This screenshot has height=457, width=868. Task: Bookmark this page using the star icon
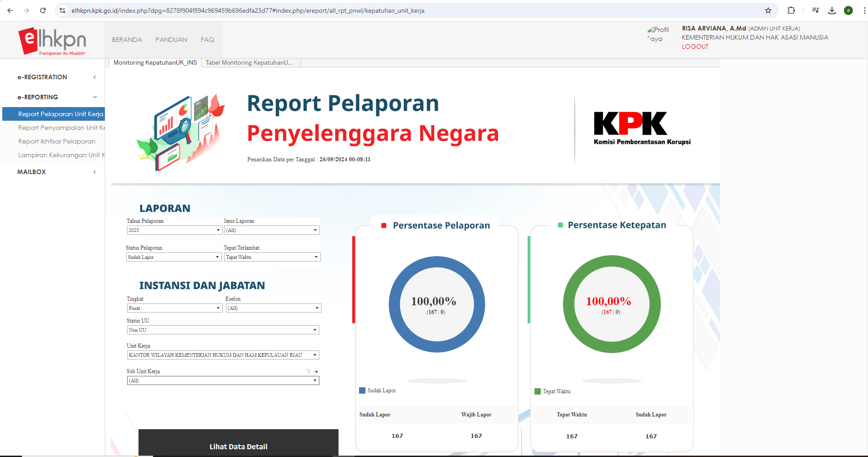pos(768,10)
